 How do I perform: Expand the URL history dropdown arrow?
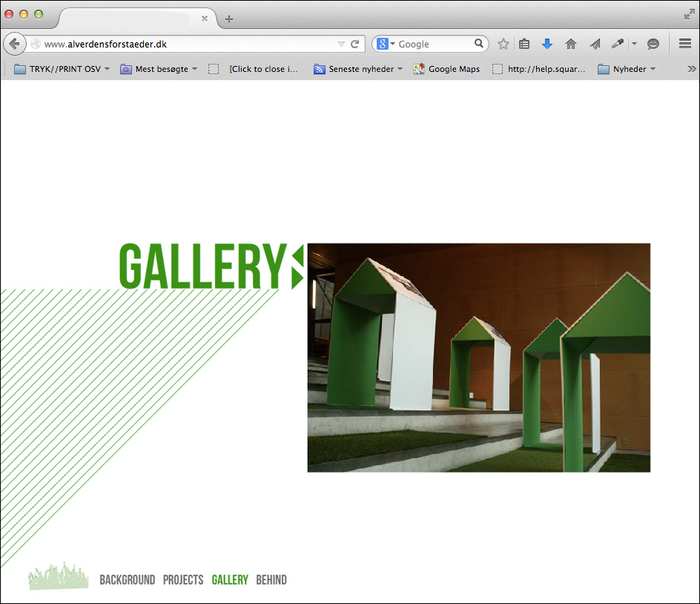point(342,44)
